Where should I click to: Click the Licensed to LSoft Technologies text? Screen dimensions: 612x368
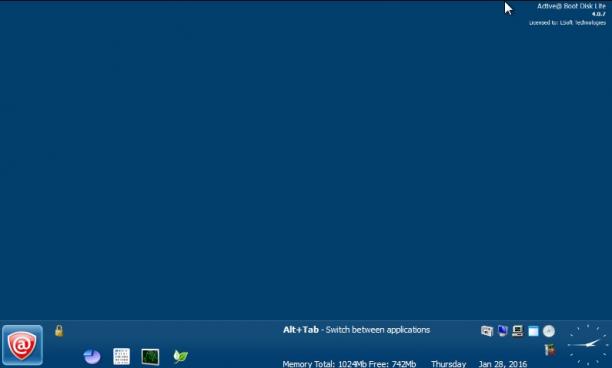568,23
